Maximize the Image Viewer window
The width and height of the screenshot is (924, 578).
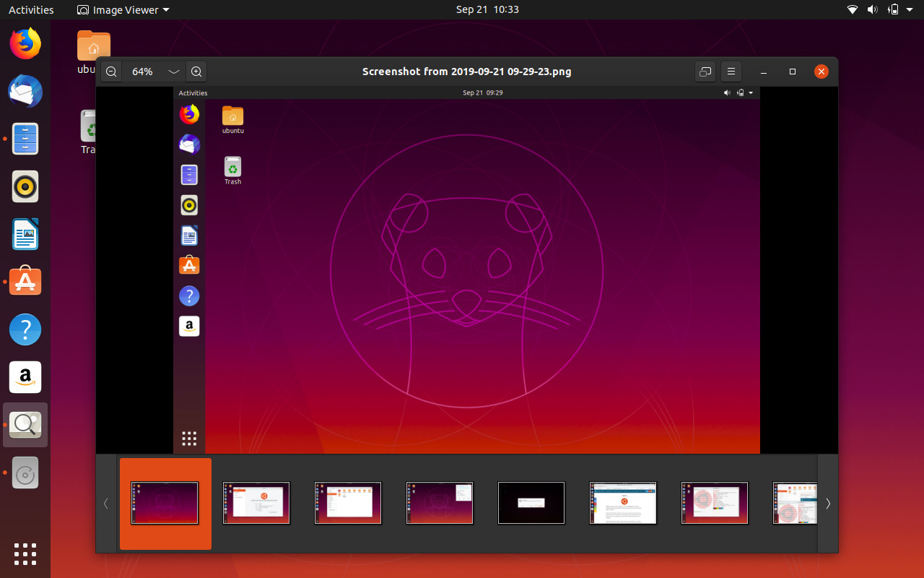click(x=793, y=72)
